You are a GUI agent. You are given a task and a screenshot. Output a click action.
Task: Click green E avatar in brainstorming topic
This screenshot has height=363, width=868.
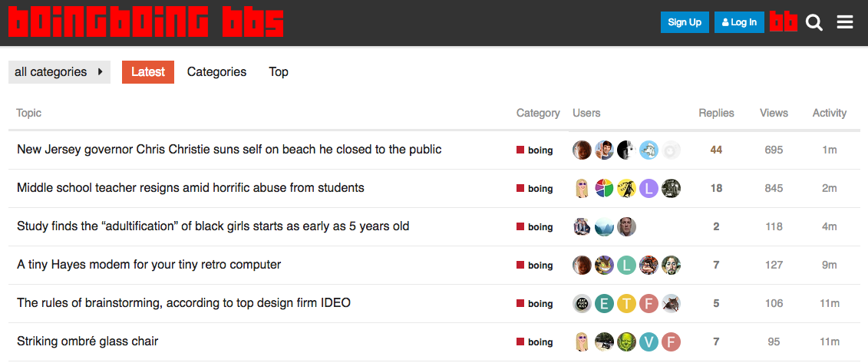pos(605,303)
